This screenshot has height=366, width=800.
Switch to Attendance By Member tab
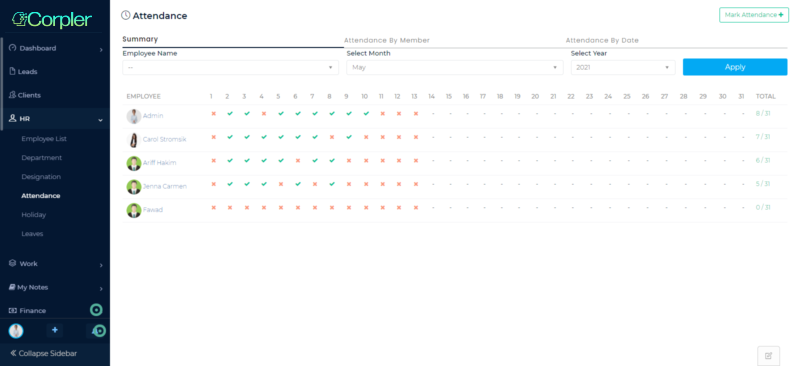coord(387,40)
